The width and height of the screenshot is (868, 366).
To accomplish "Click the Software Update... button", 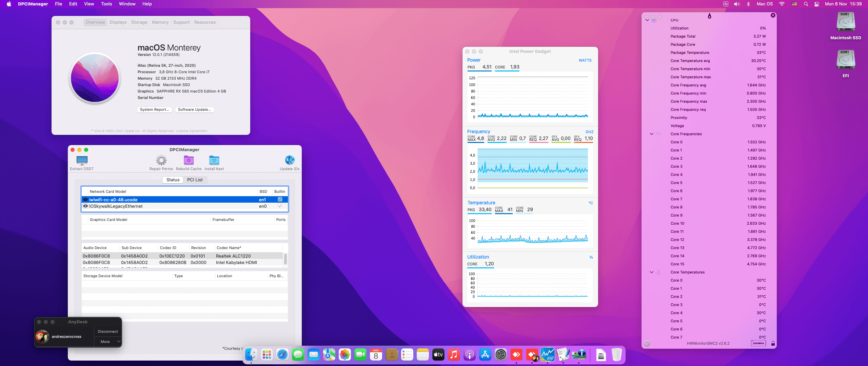I will (194, 109).
